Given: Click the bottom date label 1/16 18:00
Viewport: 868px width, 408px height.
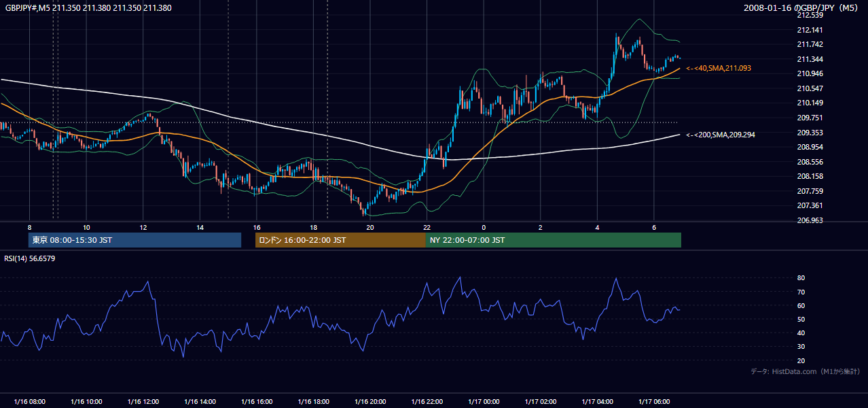Looking at the screenshot, I should [x=313, y=402].
